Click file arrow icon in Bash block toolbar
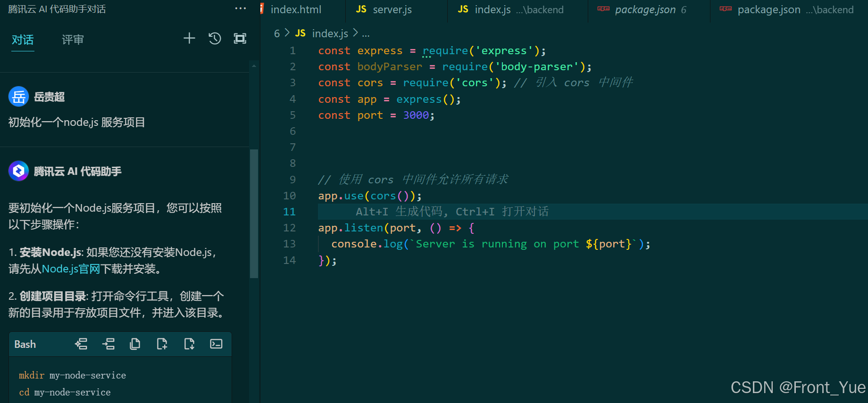The image size is (868, 403). (x=189, y=344)
